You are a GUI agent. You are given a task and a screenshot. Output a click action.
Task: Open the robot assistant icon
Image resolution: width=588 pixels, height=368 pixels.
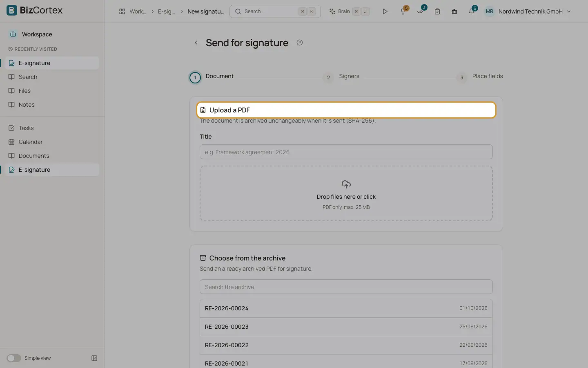[454, 11]
